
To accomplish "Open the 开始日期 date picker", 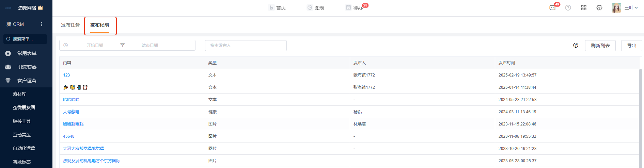I will (x=95, y=45).
